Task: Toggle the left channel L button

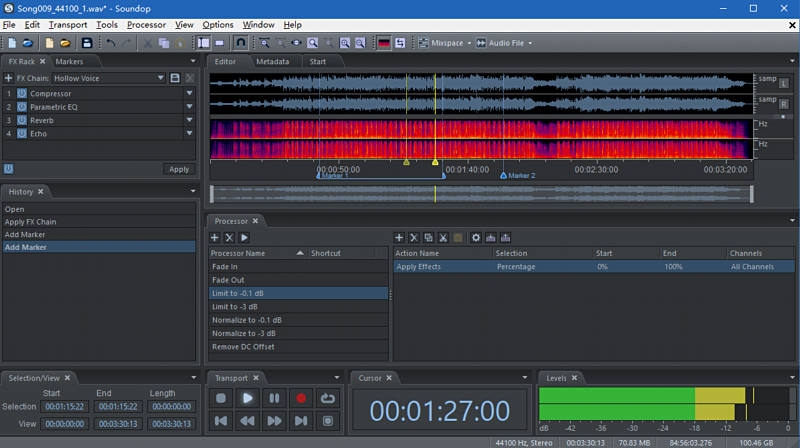Action: click(x=784, y=83)
